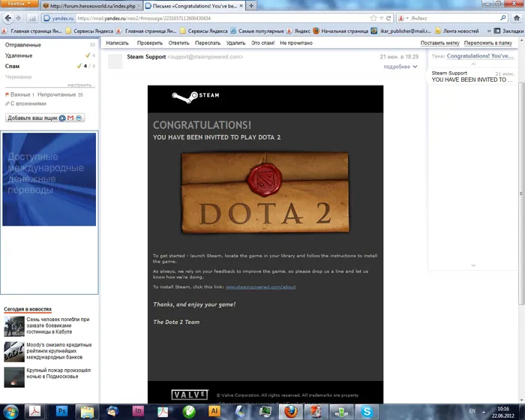The height and width of the screenshot is (420, 525).
Task: Click the Steam logo in email header
Action: click(x=196, y=97)
